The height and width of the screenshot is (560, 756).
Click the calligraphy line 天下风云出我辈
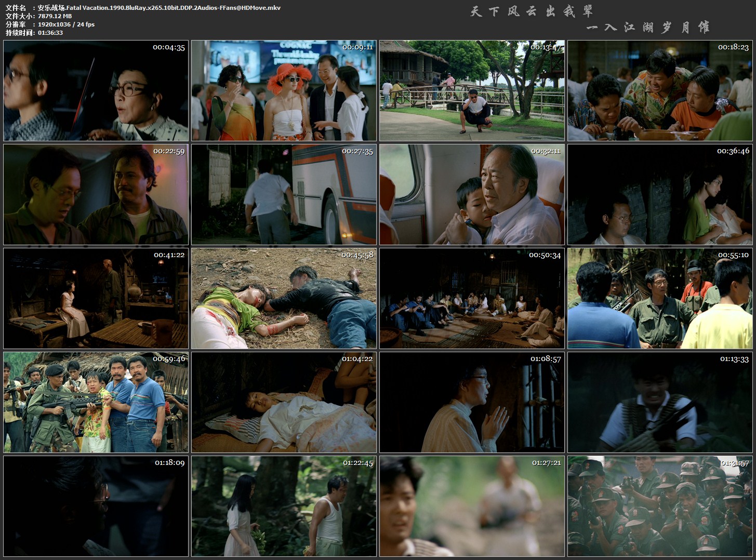tap(532, 11)
